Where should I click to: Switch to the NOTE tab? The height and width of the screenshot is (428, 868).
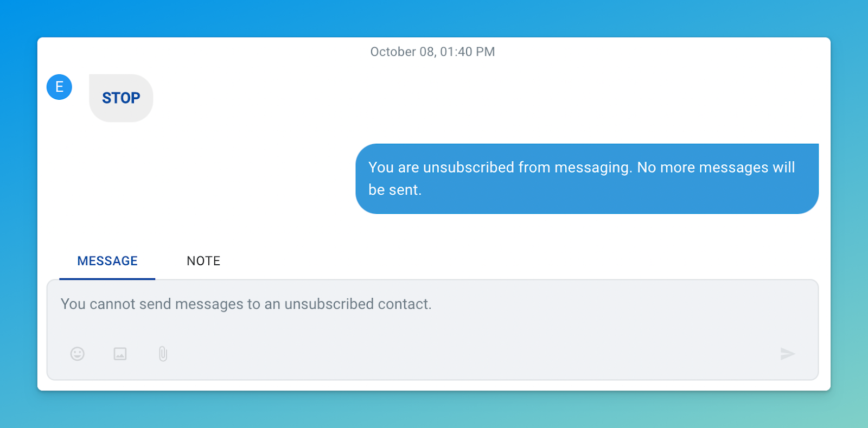coord(203,261)
